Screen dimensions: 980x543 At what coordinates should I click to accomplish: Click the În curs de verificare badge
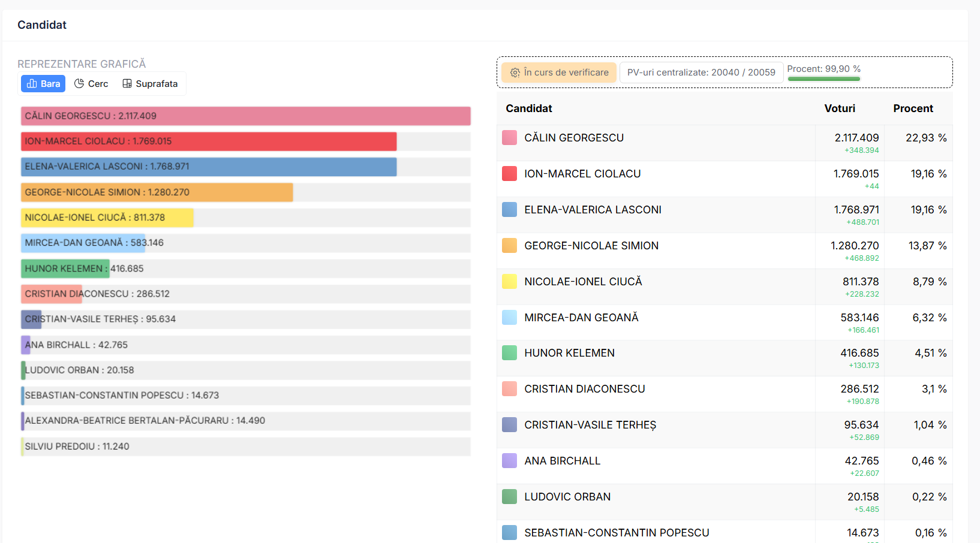[559, 73]
